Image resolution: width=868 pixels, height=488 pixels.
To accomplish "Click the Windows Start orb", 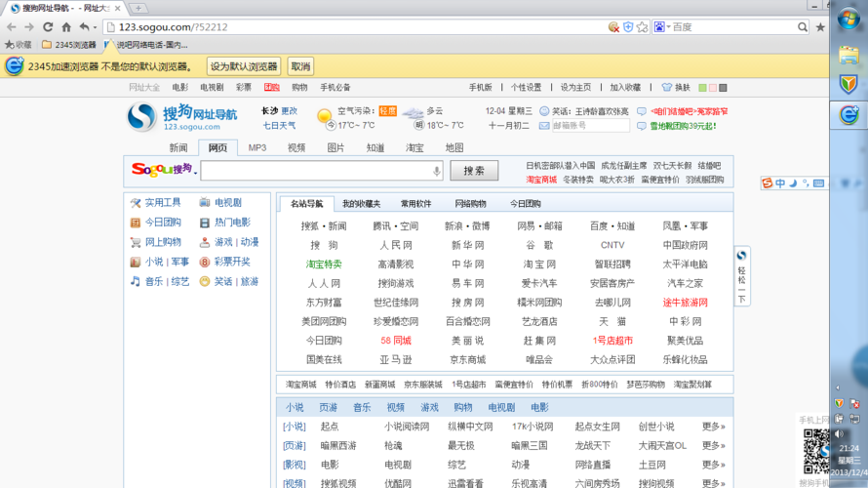I will [848, 19].
